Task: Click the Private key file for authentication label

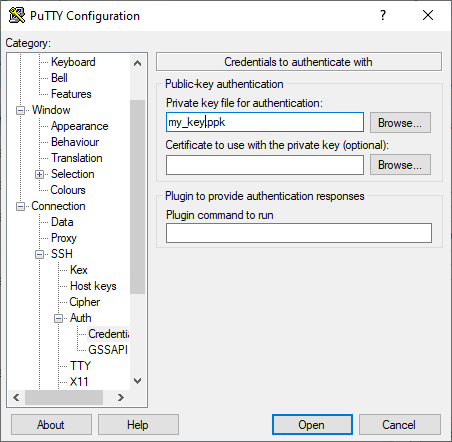Action: pyautogui.click(x=244, y=103)
